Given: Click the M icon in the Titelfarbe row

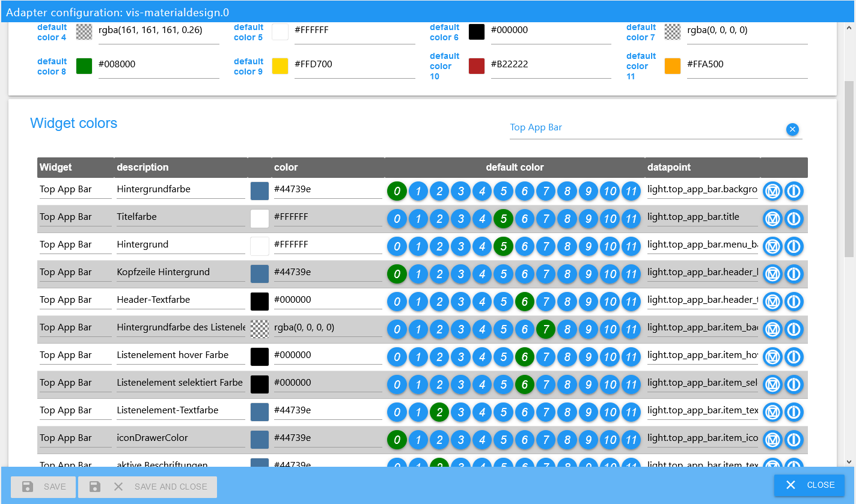Looking at the screenshot, I should [x=772, y=219].
